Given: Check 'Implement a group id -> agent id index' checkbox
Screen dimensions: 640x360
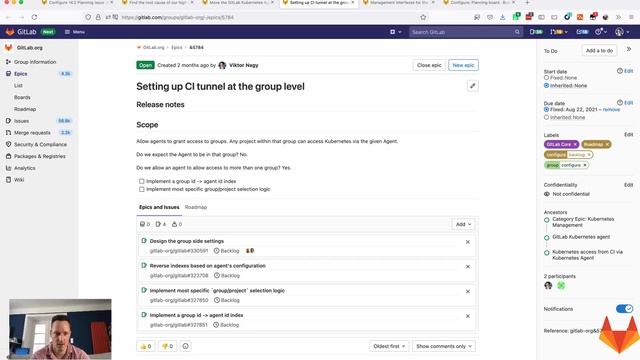Looking at the screenshot, I should pyautogui.click(x=142, y=181).
